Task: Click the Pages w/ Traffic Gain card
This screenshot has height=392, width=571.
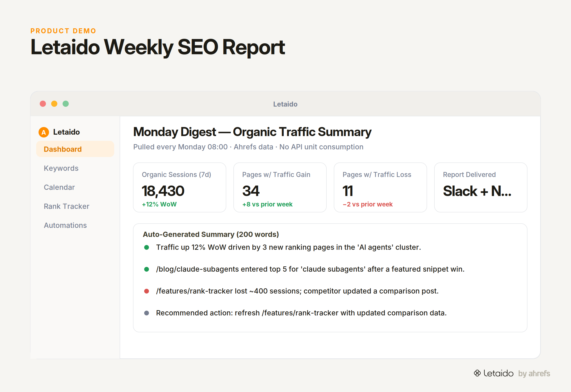Action: [x=280, y=187]
